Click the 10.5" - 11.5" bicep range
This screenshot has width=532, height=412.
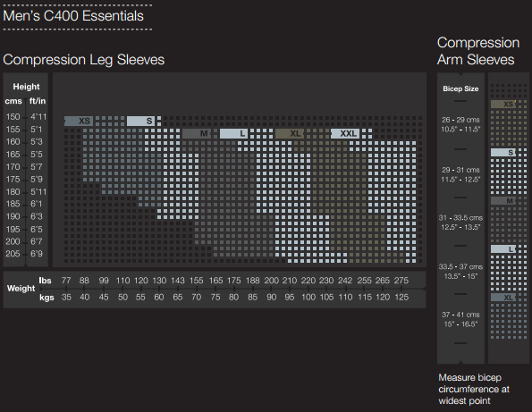tap(460, 130)
